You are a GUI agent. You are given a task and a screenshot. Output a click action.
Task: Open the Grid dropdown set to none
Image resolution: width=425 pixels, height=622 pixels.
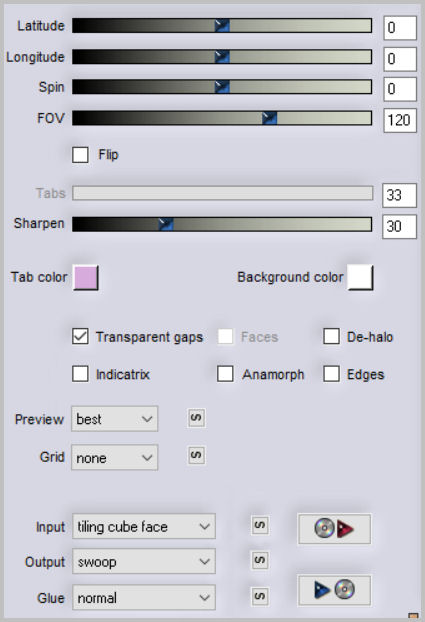pyautogui.click(x=114, y=457)
